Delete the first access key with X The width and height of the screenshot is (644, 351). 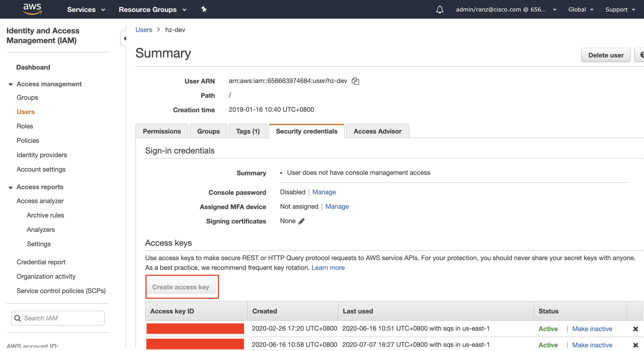pyautogui.click(x=635, y=329)
